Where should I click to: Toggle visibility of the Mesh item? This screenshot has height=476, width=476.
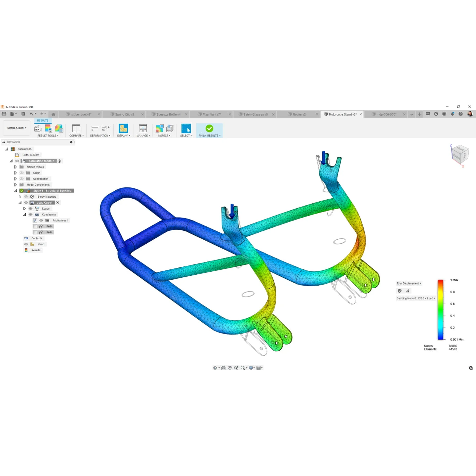point(26,244)
